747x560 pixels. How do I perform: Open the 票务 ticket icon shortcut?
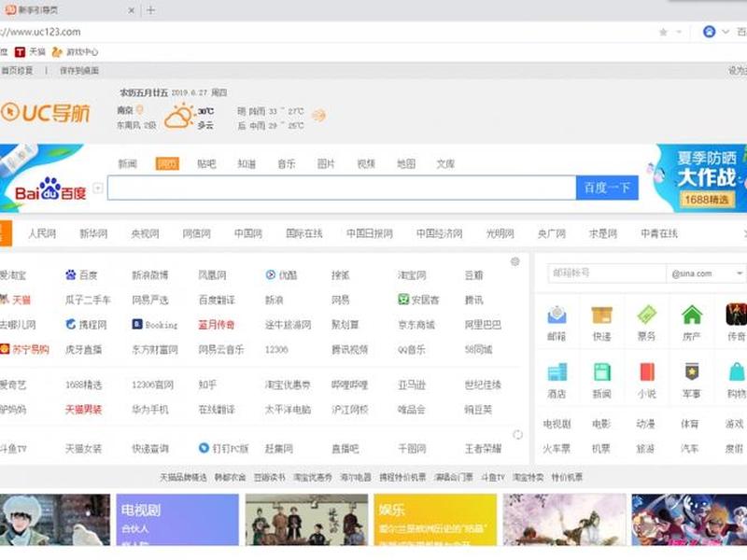pos(646,315)
